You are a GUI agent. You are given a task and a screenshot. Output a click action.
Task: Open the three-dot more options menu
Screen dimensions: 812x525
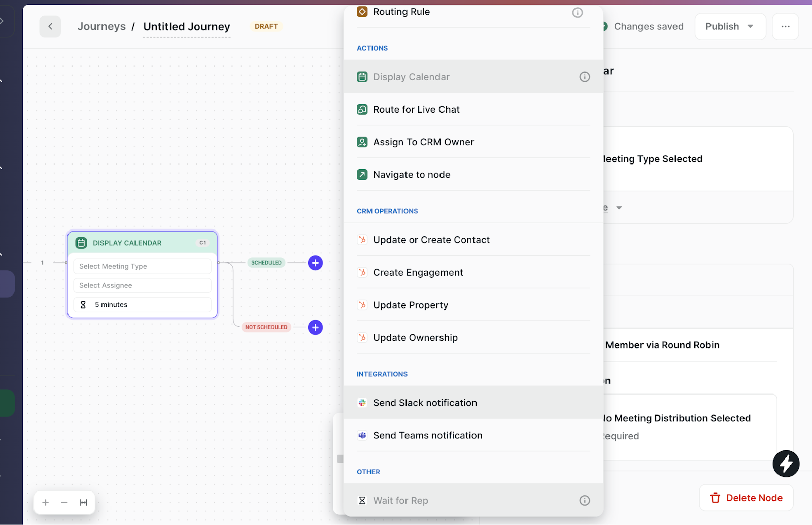pos(785,26)
